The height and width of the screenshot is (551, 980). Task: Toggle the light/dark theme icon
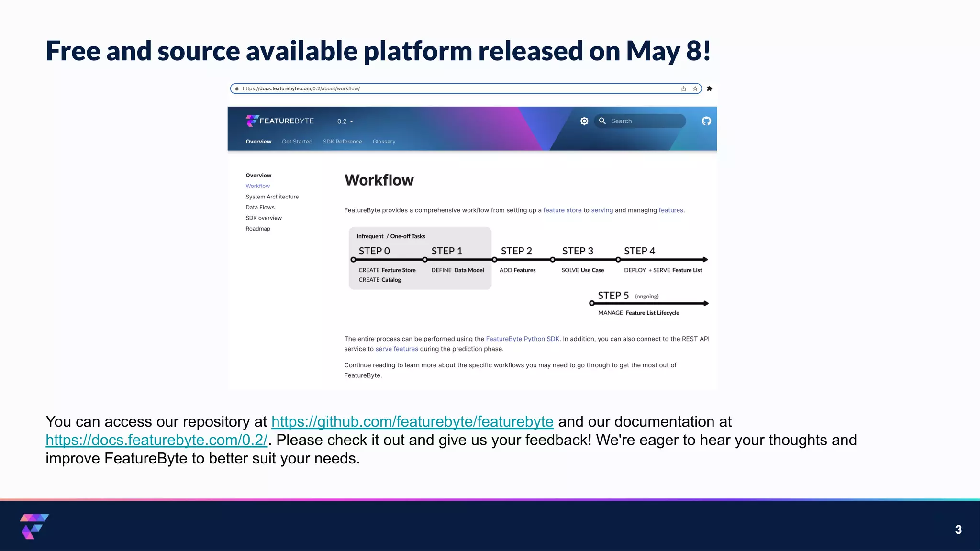click(x=584, y=121)
